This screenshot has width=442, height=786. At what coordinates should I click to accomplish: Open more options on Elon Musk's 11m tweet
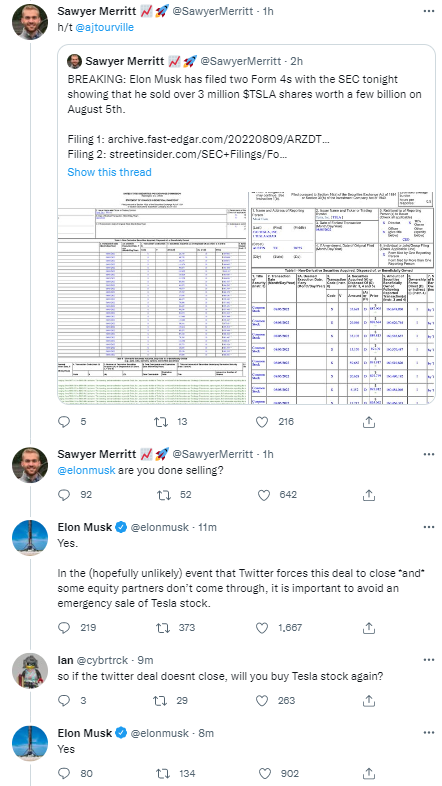point(428,527)
